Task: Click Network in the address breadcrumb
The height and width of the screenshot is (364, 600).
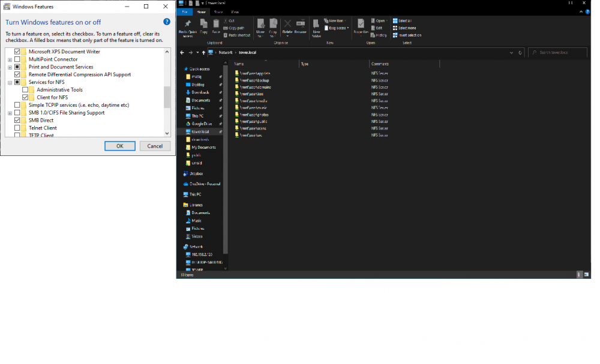Action: tap(226, 52)
